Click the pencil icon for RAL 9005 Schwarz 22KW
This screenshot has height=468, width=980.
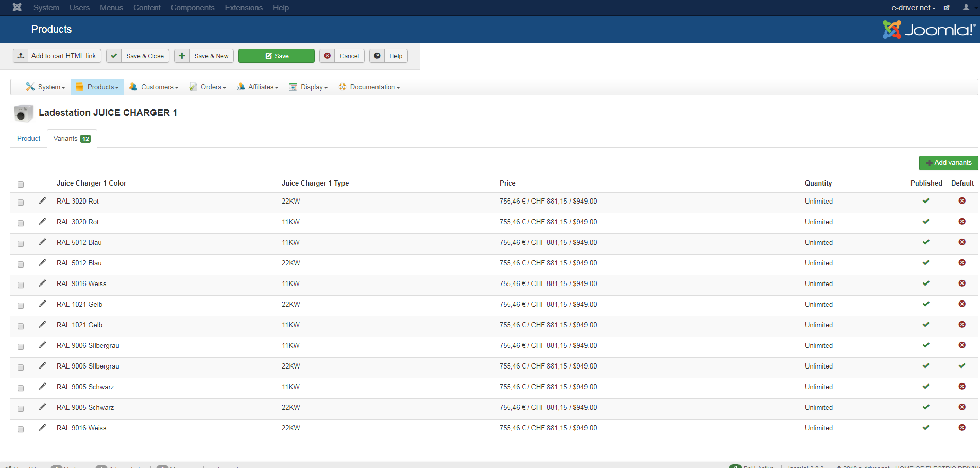[x=42, y=407]
